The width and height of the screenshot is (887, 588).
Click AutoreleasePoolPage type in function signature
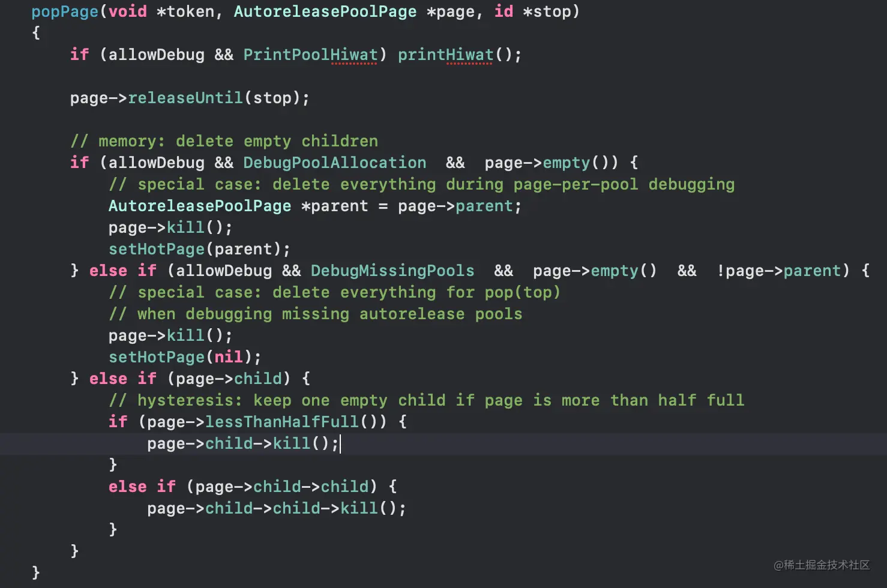coord(325,11)
